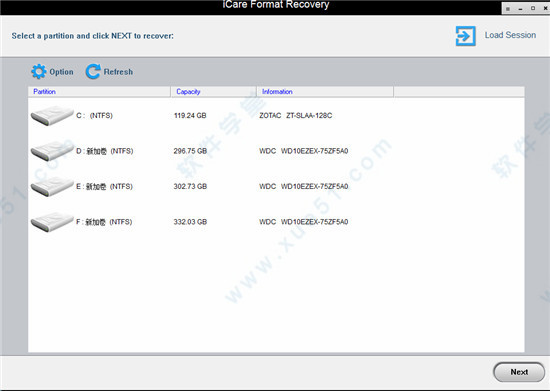Click the Refresh arrow icon
The image size is (550, 391).
coord(93,72)
